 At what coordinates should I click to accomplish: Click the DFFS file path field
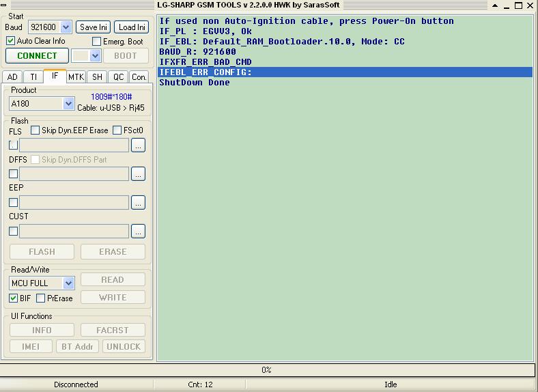[x=74, y=174]
